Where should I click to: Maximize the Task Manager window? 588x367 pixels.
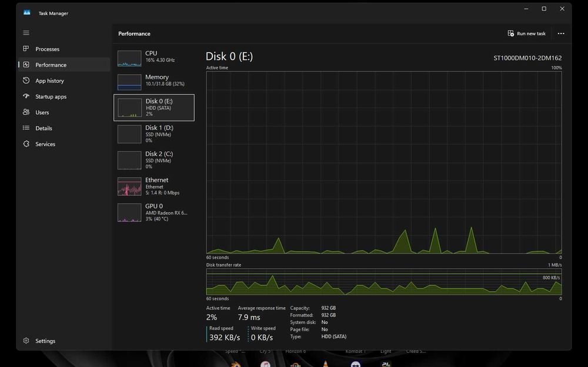tap(544, 9)
